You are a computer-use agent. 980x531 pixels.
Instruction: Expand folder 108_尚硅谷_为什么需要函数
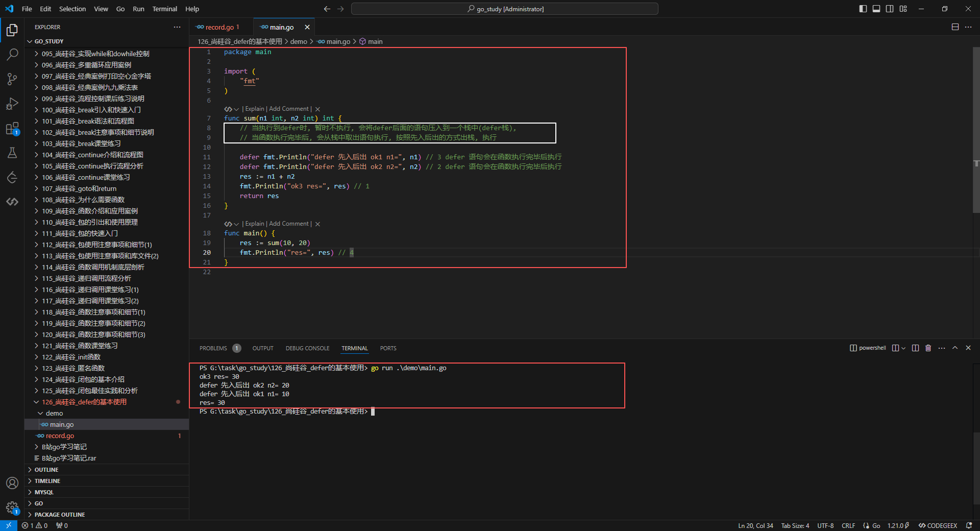coord(107,200)
